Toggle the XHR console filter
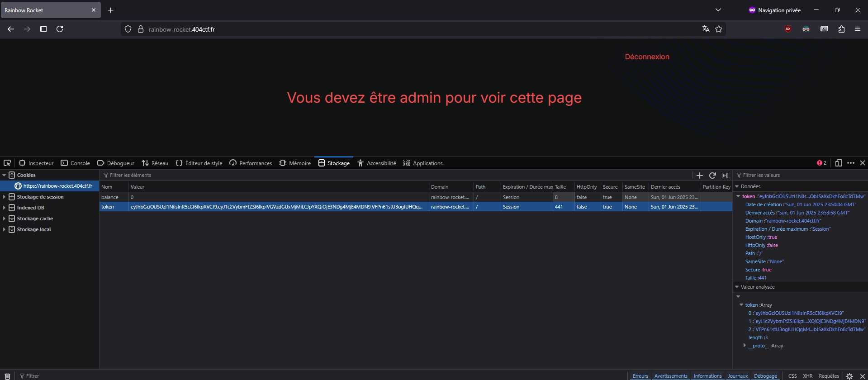Screen dimensions: 868x380 (808, 376)
